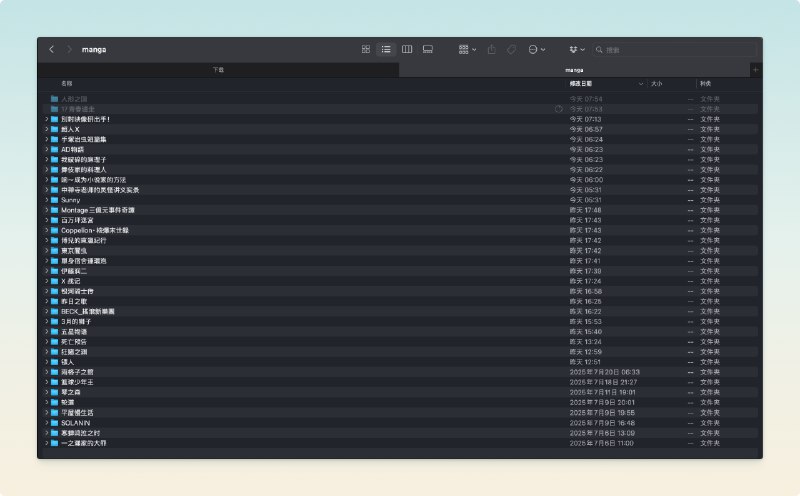Image resolution: width=800 pixels, height=496 pixels.
Task: Switch to column view
Action: 407,49
